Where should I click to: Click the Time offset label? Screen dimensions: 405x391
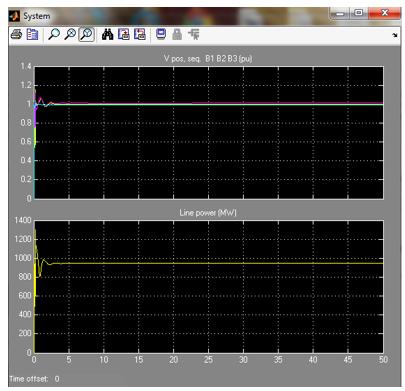[x=29, y=379]
